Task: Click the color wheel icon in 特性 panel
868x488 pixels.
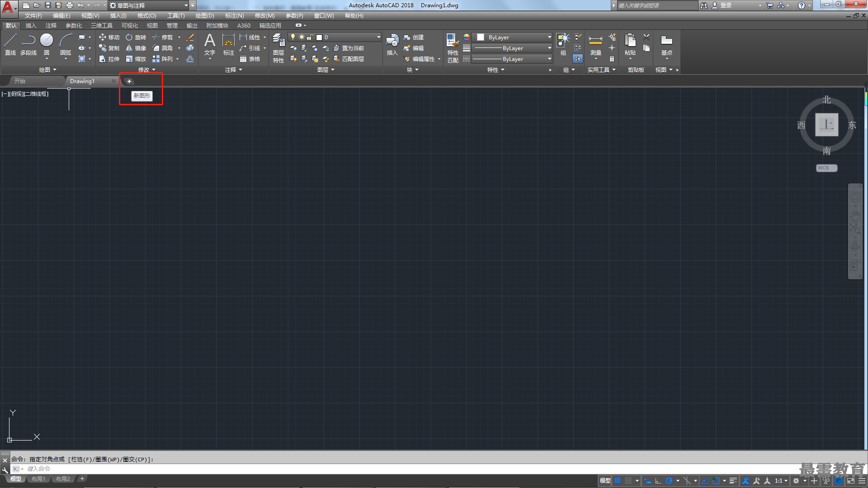Action: click(467, 37)
